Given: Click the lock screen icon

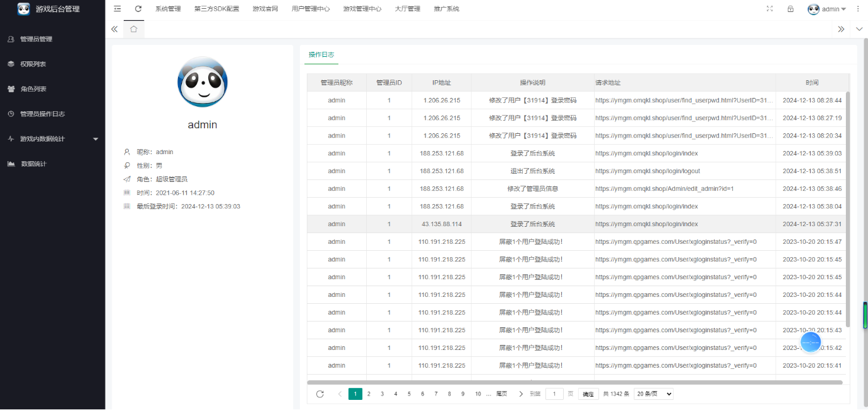Looking at the screenshot, I should click(x=790, y=9).
